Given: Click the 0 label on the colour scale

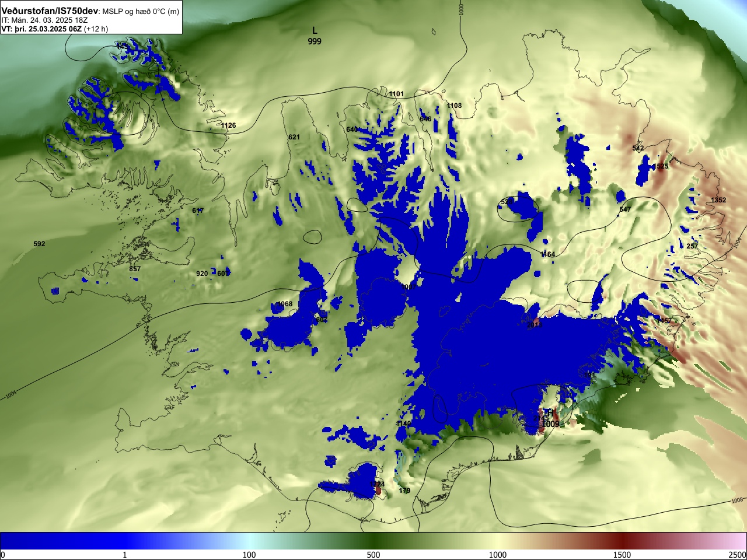Looking at the screenshot, I should point(2,555).
